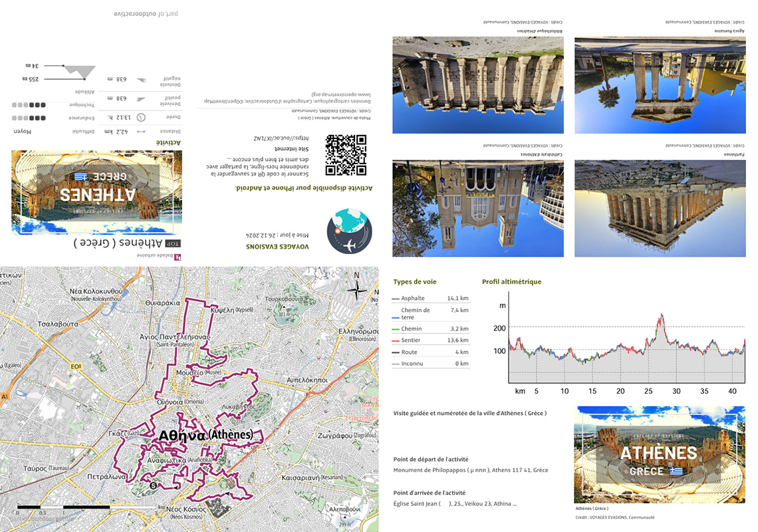Click the Technique rating dots
The image size is (758, 532).
(29, 105)
